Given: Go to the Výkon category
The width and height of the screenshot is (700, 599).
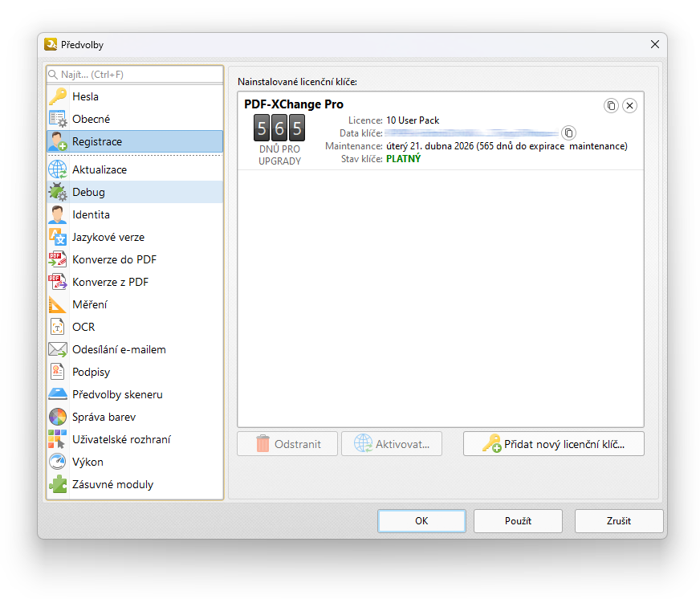Looking at the screenshot, I should [135, 462].
